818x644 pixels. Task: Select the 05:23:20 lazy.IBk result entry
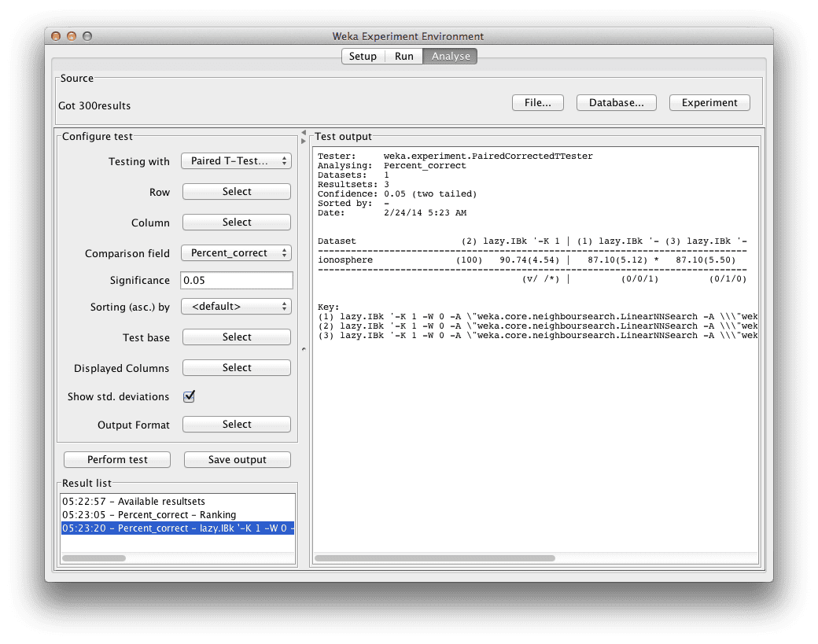178,528
